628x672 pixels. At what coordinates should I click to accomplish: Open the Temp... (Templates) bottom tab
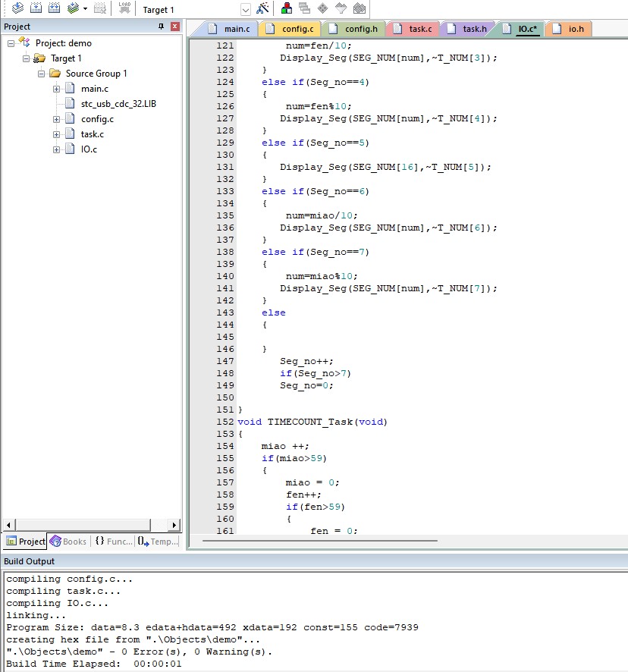coord(158,542)
